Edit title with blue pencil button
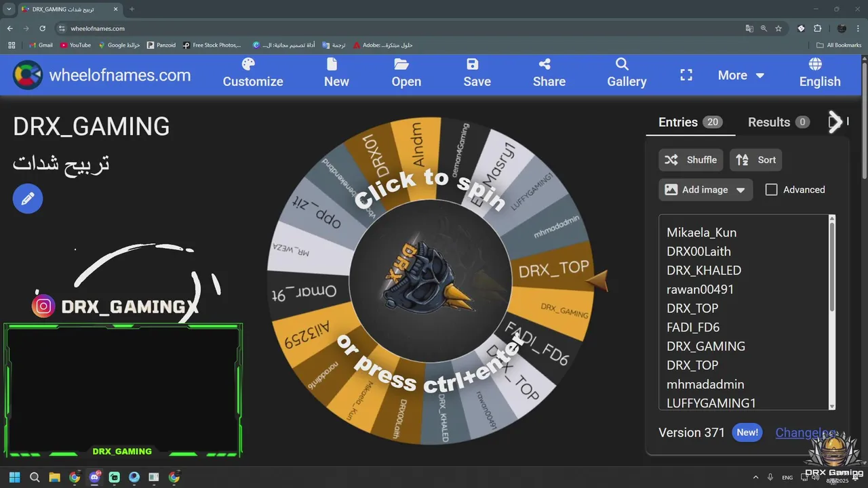Viewport: 868px width, 488px height. click(x=28, y=199)
